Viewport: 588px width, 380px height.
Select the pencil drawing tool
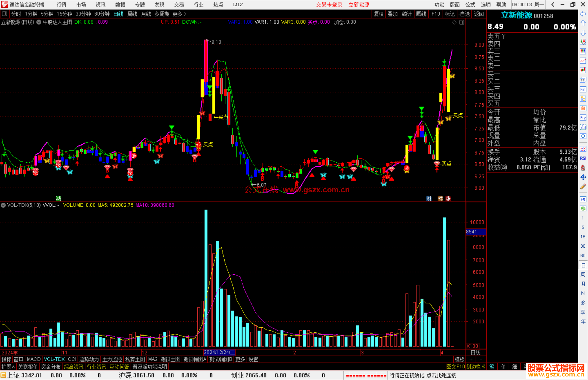pyautogui.click(x=583, y=187)
